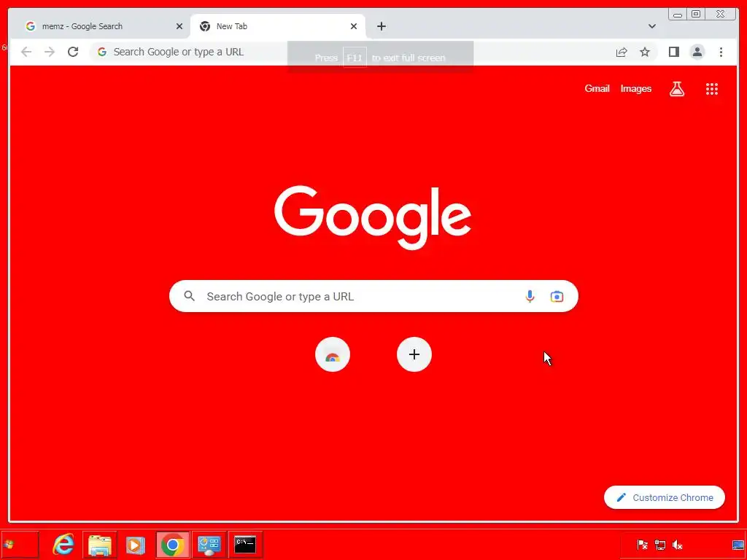Share this page via share icon
The width and height of the screenshot is (747, 560).
pos(622,52)
